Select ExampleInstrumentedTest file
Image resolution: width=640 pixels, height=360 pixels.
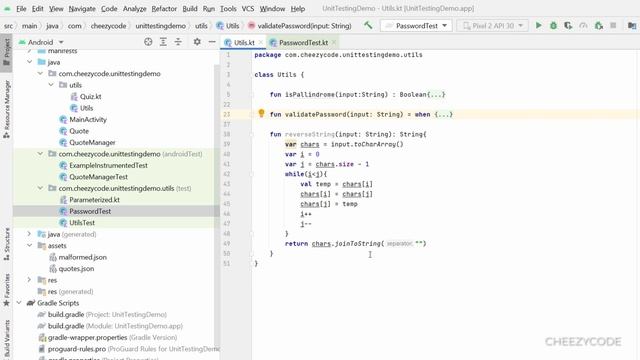coord(108,165)
